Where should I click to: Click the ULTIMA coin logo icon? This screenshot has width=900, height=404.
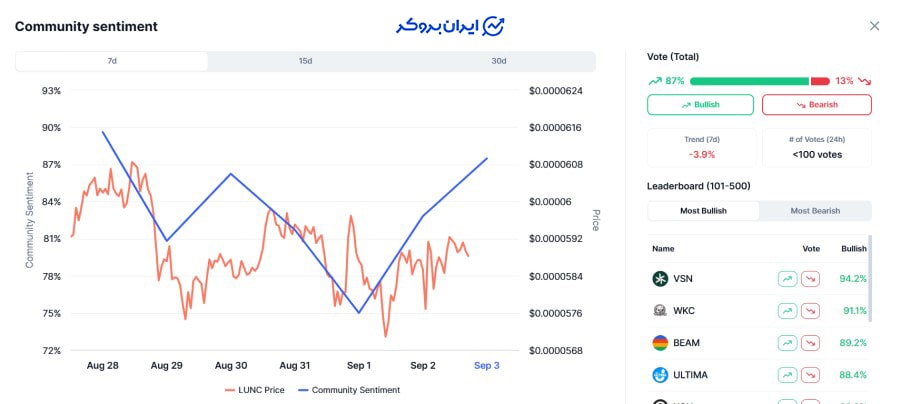coord(660,375)
